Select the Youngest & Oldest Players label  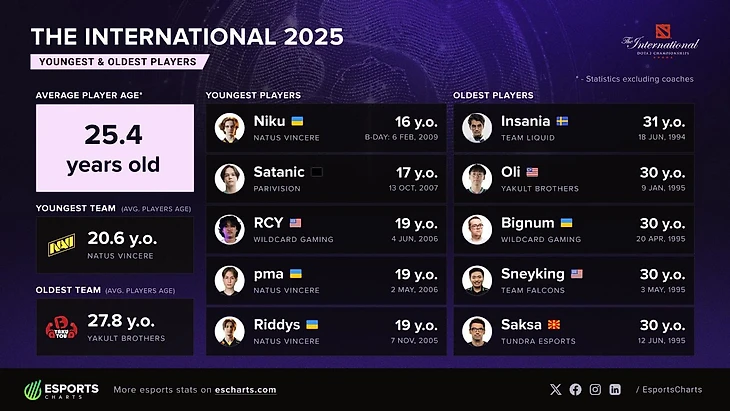click(x=120, y=61)
